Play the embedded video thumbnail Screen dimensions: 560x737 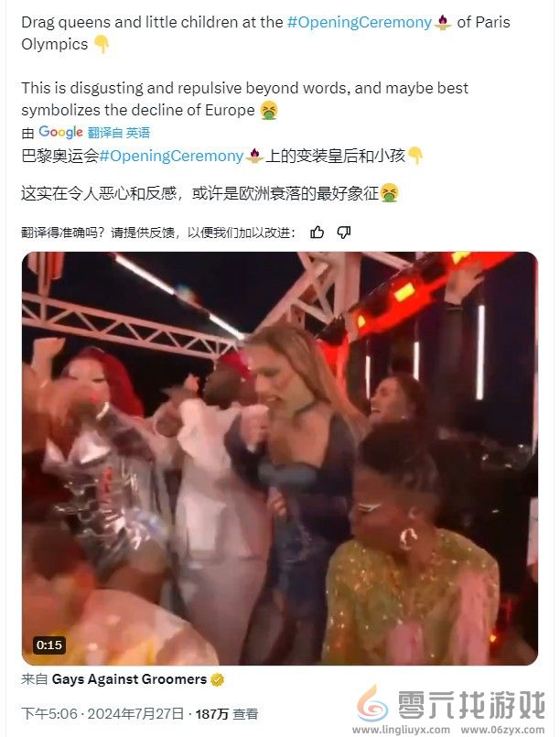280,459
